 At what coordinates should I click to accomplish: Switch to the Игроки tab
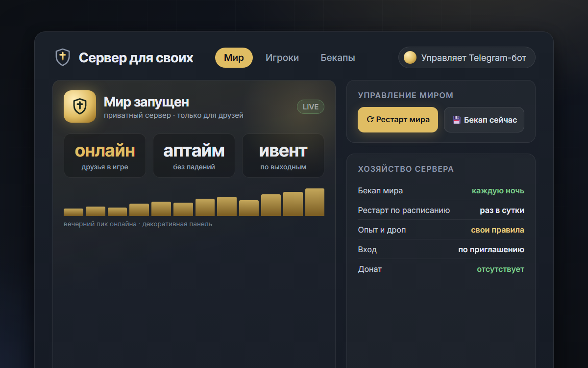point(282,57)
